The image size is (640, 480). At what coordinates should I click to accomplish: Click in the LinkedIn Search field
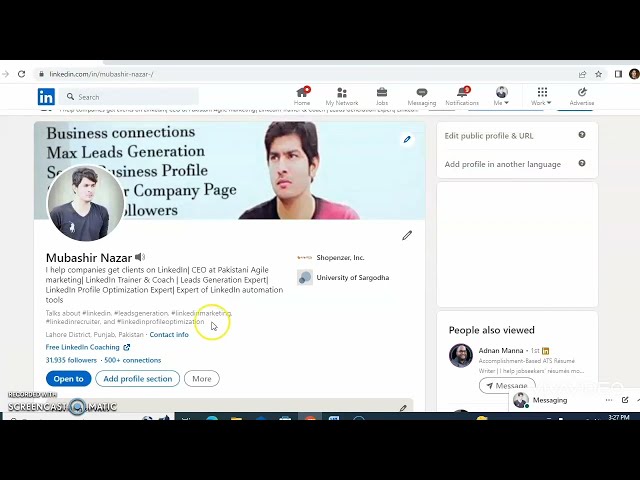coord(129,97)
